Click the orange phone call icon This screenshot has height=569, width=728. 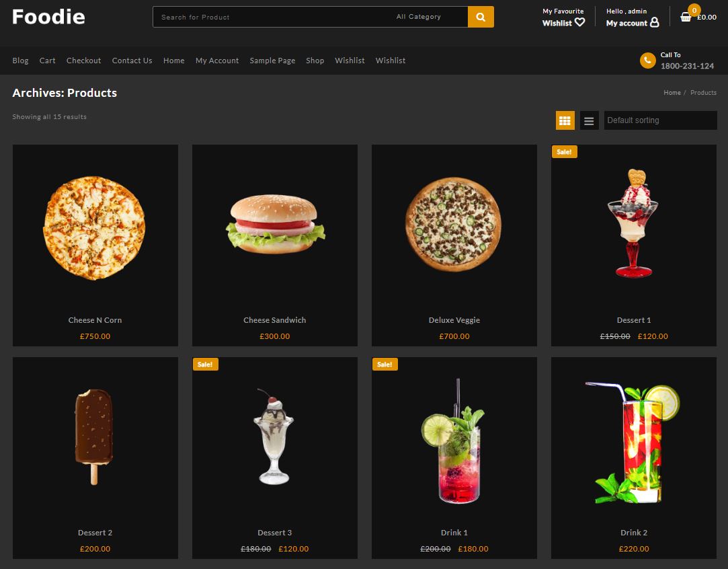click(647, 61)
